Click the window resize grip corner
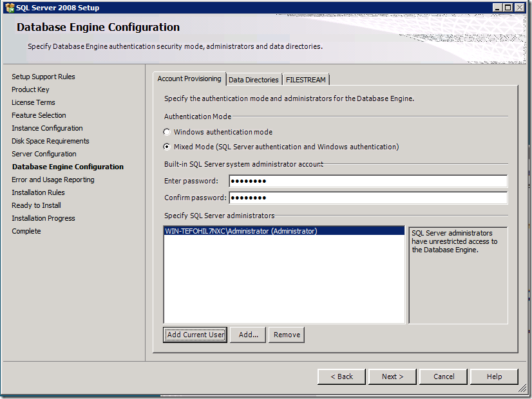The width and height of the screenshot is (532, 399). pos(522,389)
